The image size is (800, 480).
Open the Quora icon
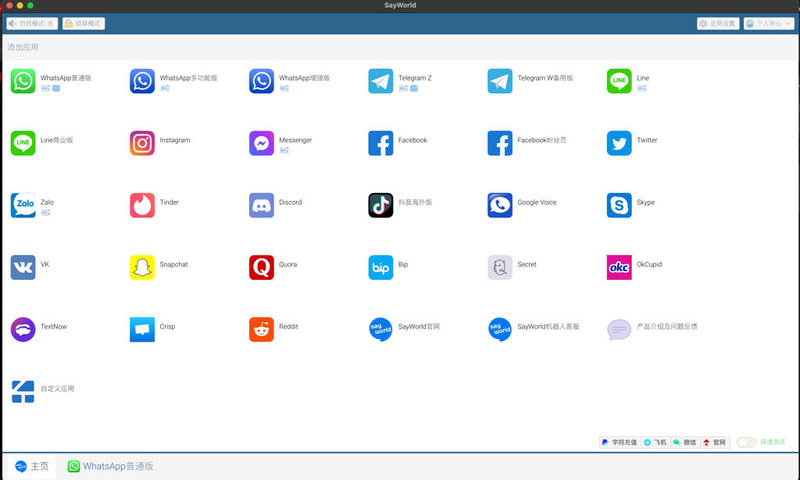click(261, 267)
